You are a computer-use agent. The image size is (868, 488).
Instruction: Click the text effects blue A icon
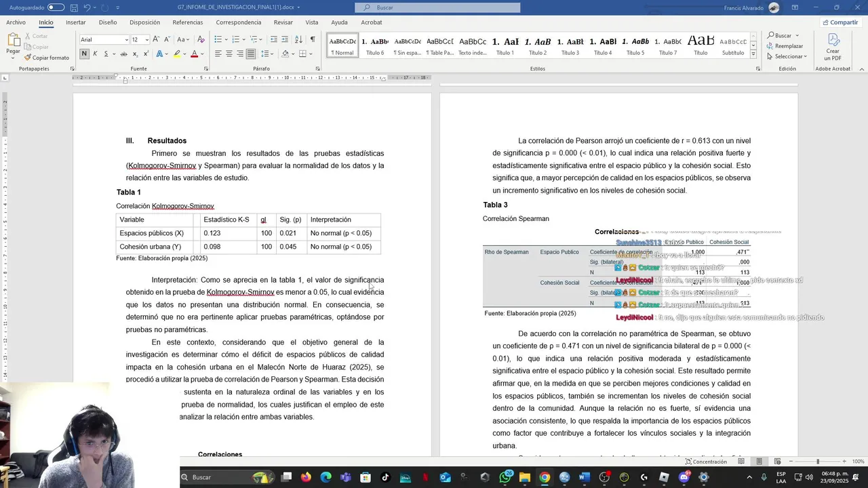[159, 54]
